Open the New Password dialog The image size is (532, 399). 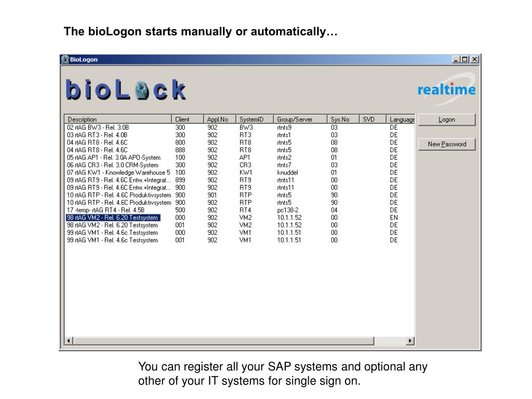coord(446,144)
